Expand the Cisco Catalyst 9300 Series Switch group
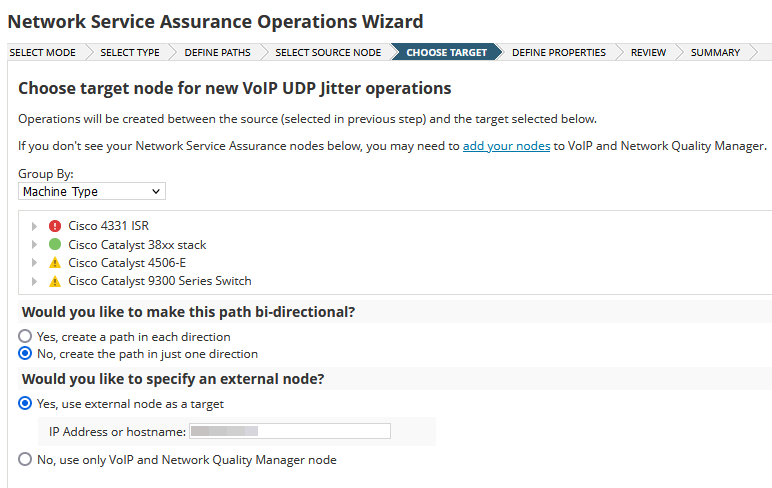 [x=36, y=281]
